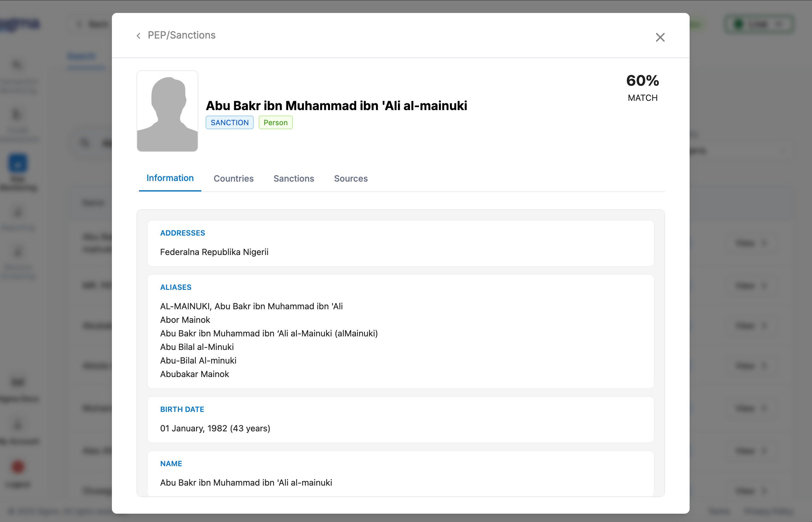Click the green Person tag
This screenshot has height=522, width=812.
tap(275, 123)
